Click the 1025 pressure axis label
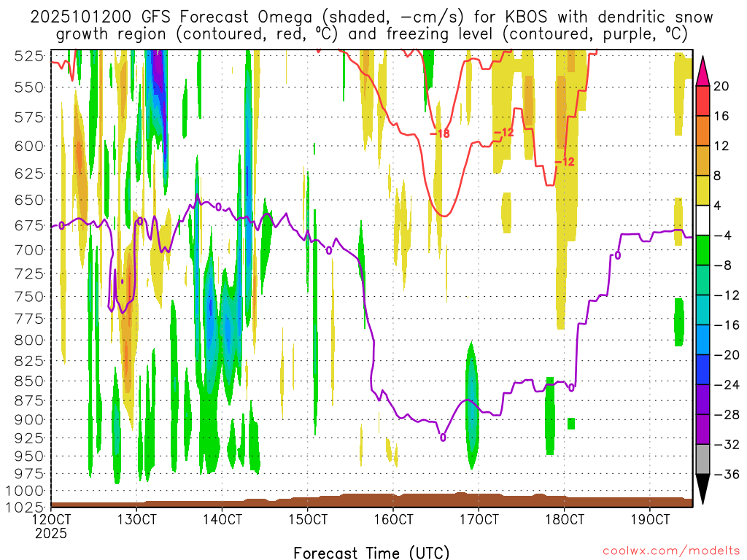The height and width of the screenshot is (560, 747). 26,507
